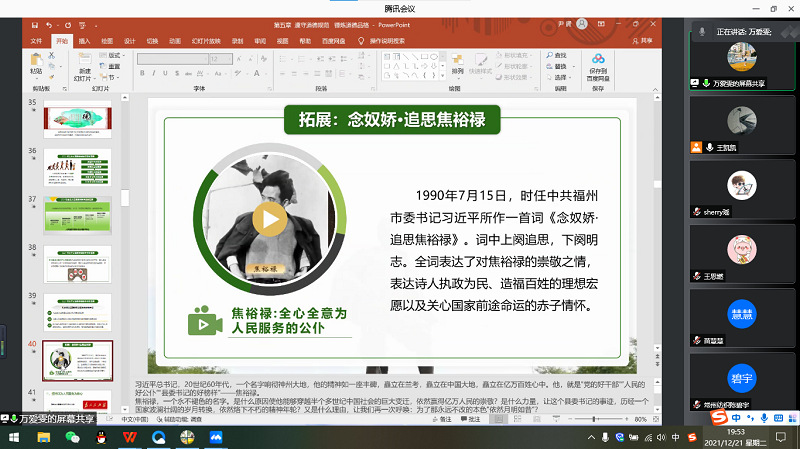800x449 pixels.
Task: Open the File (文件) menu
Action: tap(36, 41)
